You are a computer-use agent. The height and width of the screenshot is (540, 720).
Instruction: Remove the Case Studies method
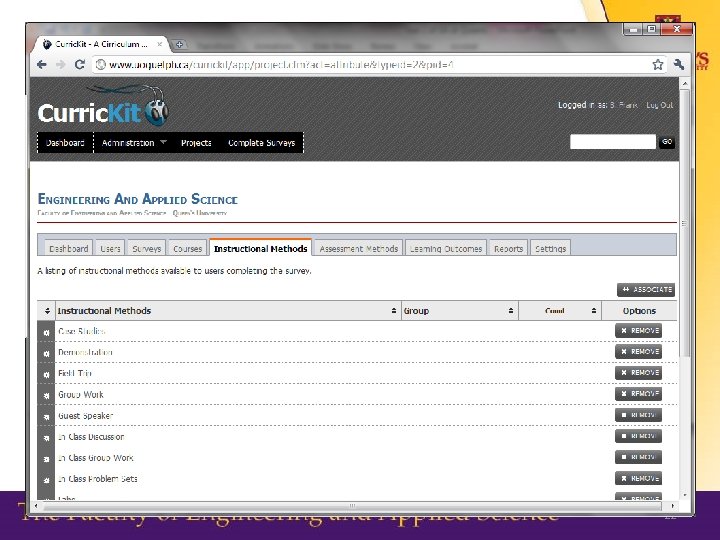(x=638, y=331)
